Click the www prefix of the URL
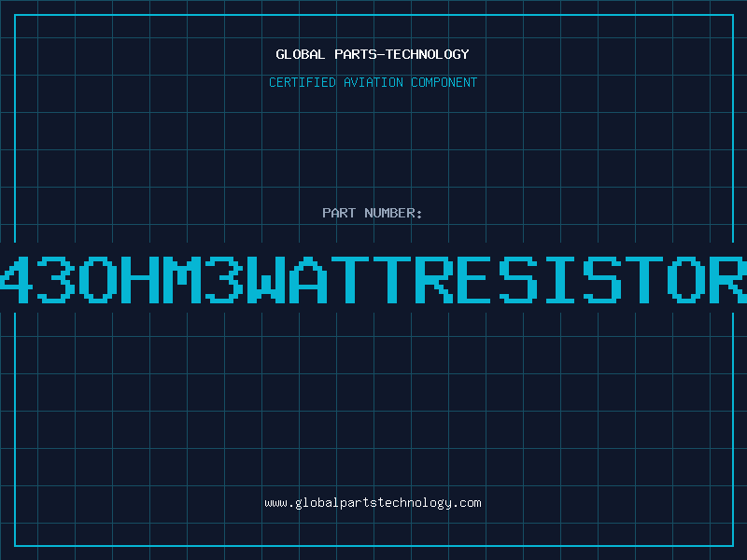Image resolution: width=747 pixels, height=560 pixels. (275, 503)
